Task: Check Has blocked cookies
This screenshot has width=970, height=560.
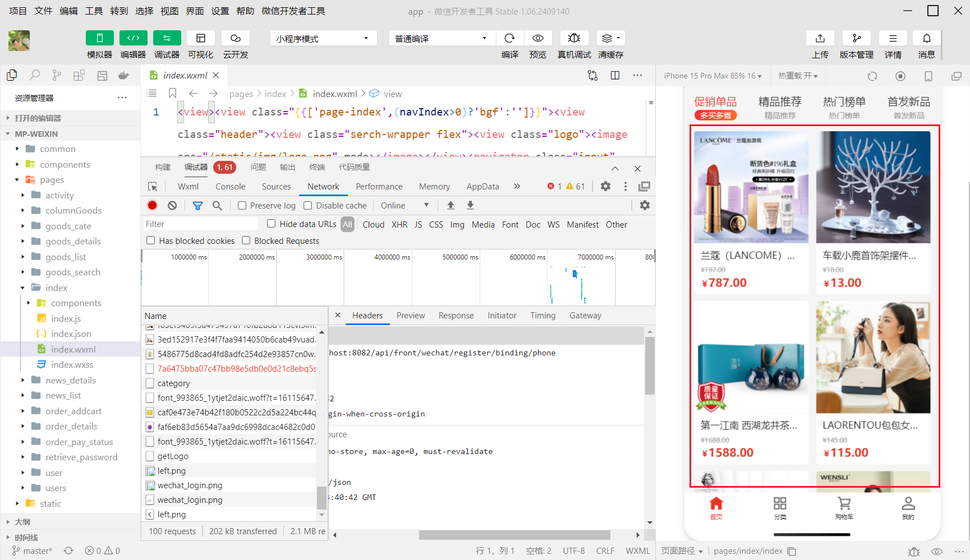Action: (150, 240)
